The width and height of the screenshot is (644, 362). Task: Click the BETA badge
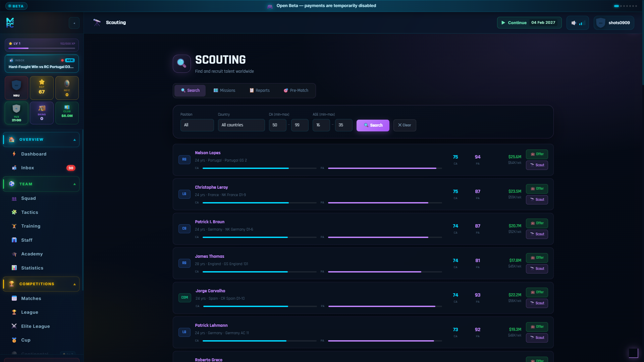pos(16,6)
